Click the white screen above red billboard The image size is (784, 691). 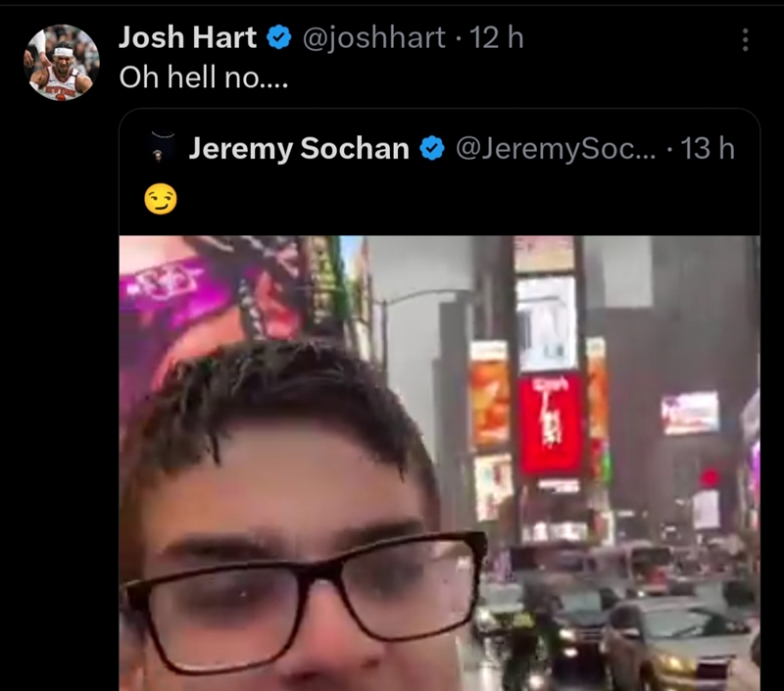coord(547,323)
